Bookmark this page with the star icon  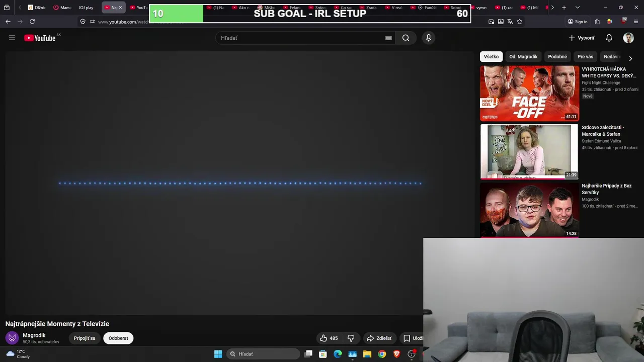click(x=520, y=22)
